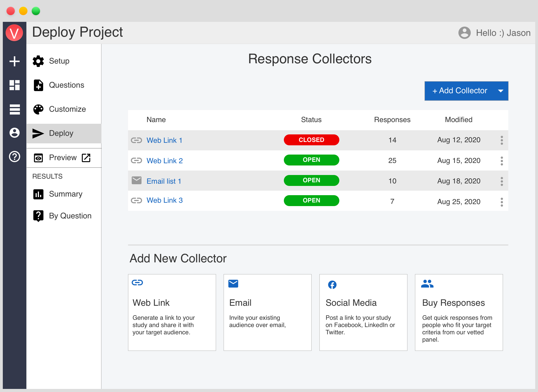Open three-dot menu for Web Link 3
The image size is (538, 392).
(502, 202)
